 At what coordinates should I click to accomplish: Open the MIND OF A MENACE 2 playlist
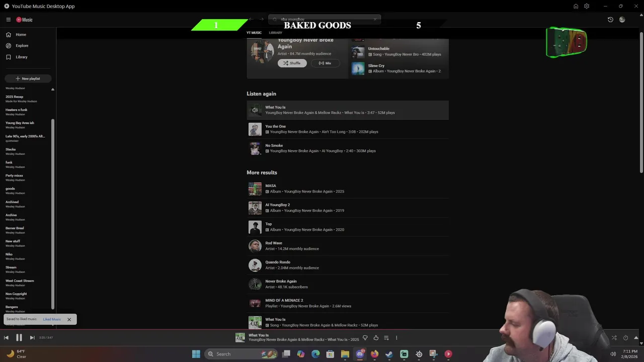click(348, 303)
